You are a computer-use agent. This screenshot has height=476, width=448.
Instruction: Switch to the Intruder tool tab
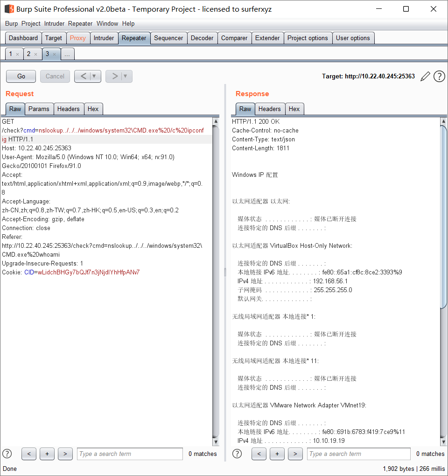104,38
